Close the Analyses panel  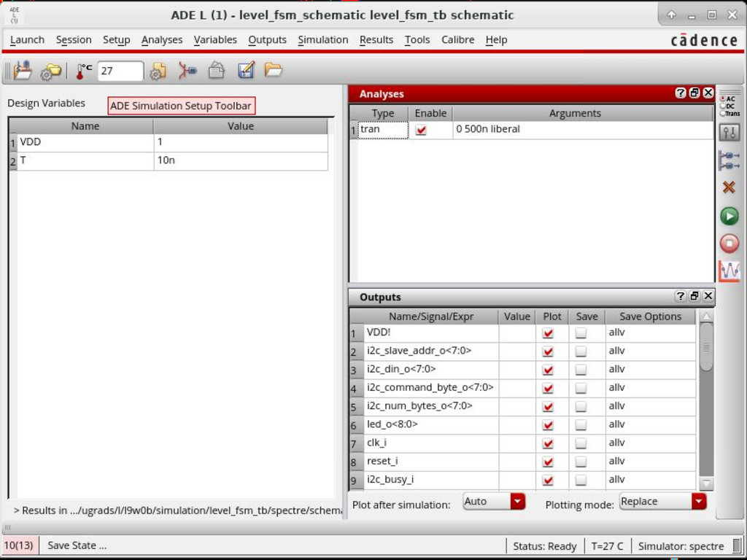click(708, 93)
